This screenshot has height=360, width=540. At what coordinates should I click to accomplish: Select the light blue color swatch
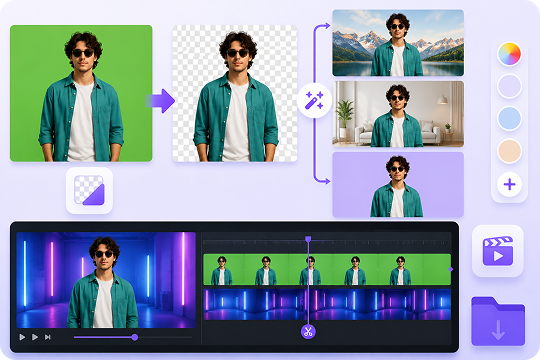(x=509, y=119)
